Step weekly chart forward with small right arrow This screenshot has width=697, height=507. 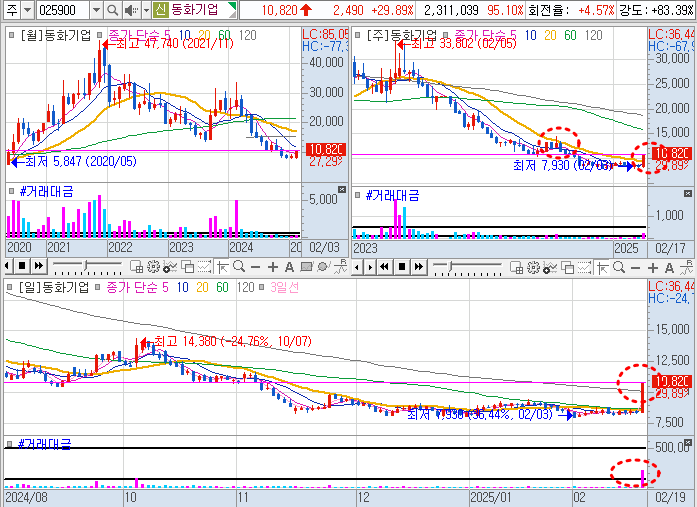[x=370, y=267]
